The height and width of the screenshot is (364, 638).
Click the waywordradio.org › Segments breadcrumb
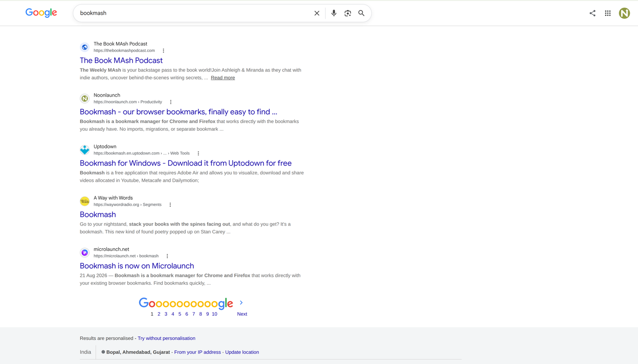(x=128, y=205)
